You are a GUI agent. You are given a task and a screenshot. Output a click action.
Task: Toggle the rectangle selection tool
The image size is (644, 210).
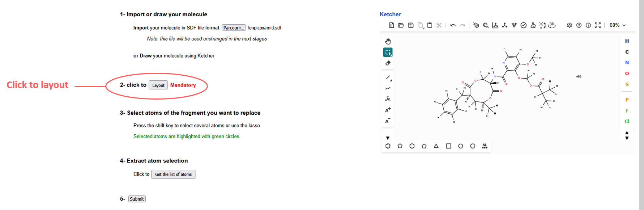pyautogui.click(x=388, y=52)
